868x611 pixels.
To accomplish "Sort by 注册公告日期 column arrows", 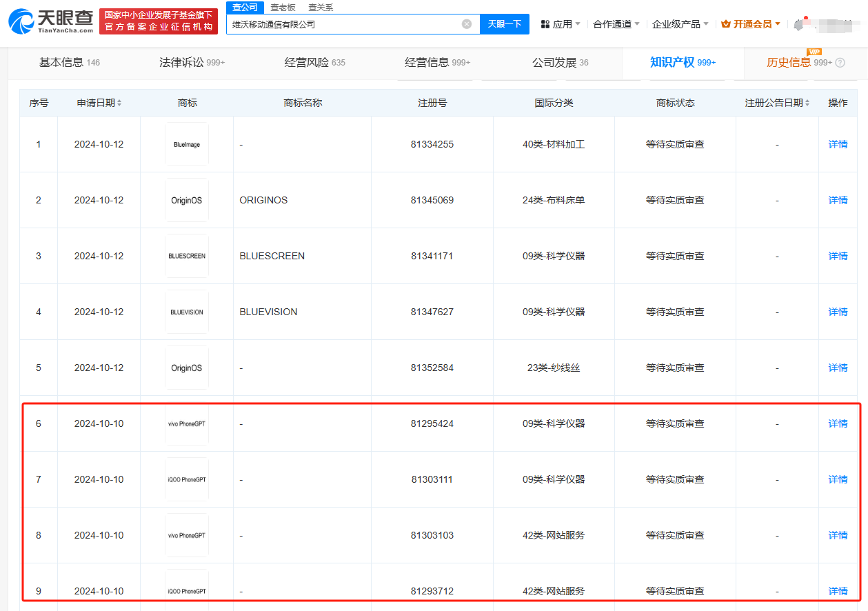I will pos(807,103).
